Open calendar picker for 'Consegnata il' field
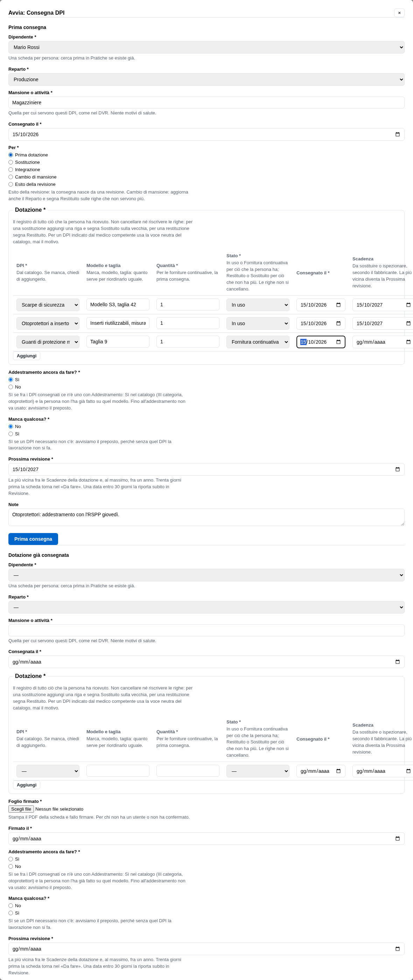The height and width of the screenshot is (980, 413). pyautogui.click(x=397, y=661)
